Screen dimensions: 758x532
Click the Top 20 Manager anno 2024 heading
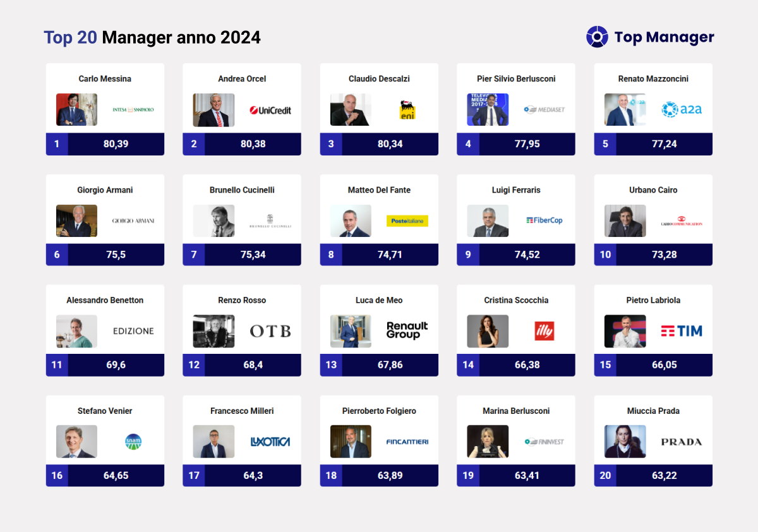[152, 37]
